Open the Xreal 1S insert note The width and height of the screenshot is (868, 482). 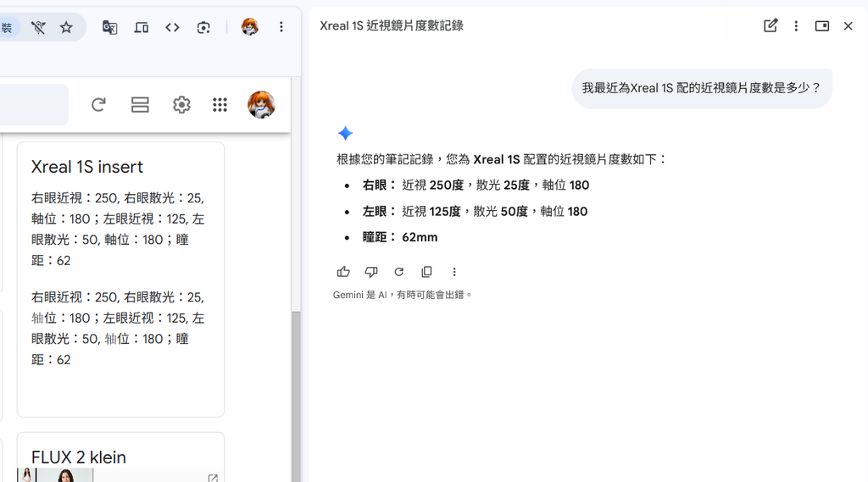120,279
